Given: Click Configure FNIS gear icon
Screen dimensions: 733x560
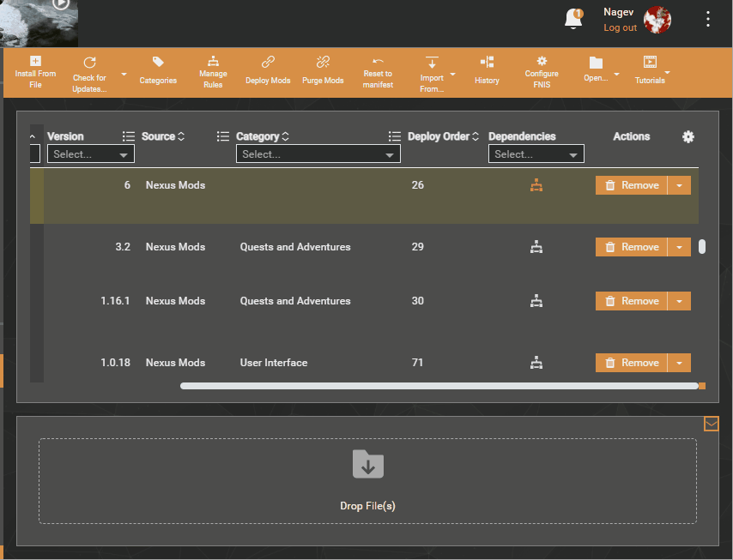Looking at the screenshot, I should coord(542,61).
